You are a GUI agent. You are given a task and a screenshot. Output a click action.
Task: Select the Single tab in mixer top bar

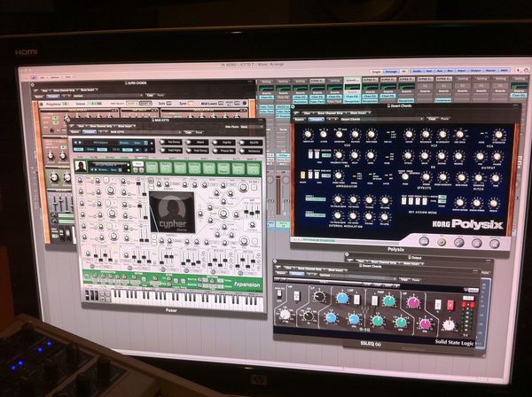click(x=376, y=72)
